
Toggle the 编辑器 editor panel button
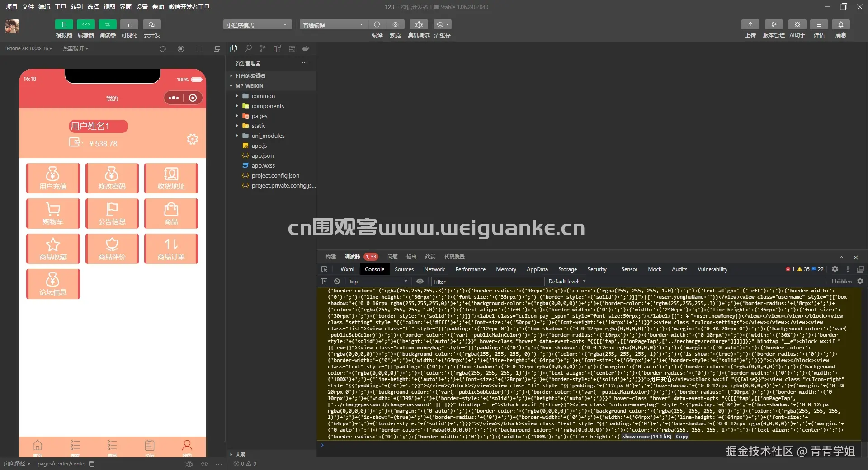tap(86, 24)
